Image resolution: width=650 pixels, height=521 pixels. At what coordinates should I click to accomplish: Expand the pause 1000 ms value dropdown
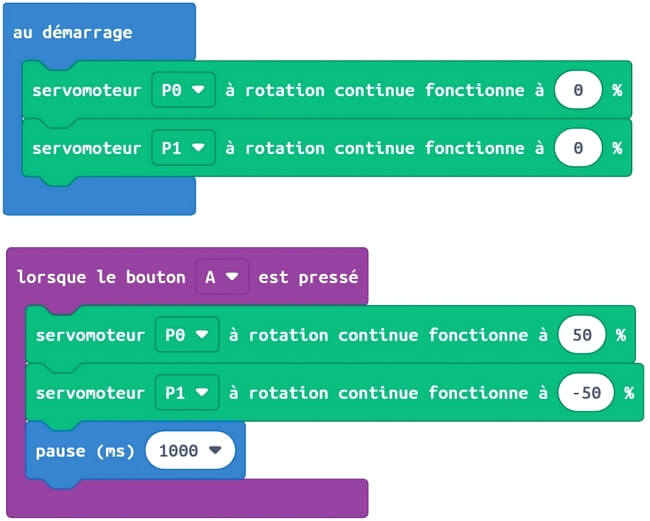click(x=190, y=451)
